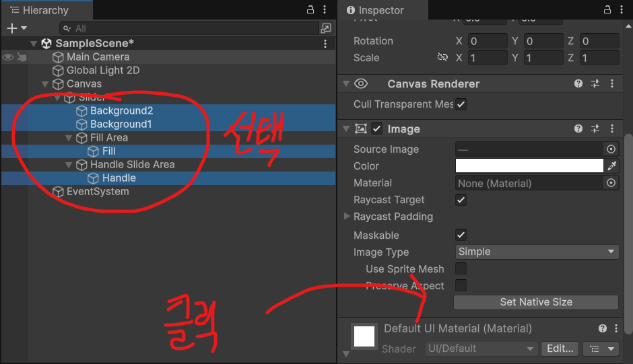
Task: Uncheck Raycast Target
Action: tap(461, 200)
